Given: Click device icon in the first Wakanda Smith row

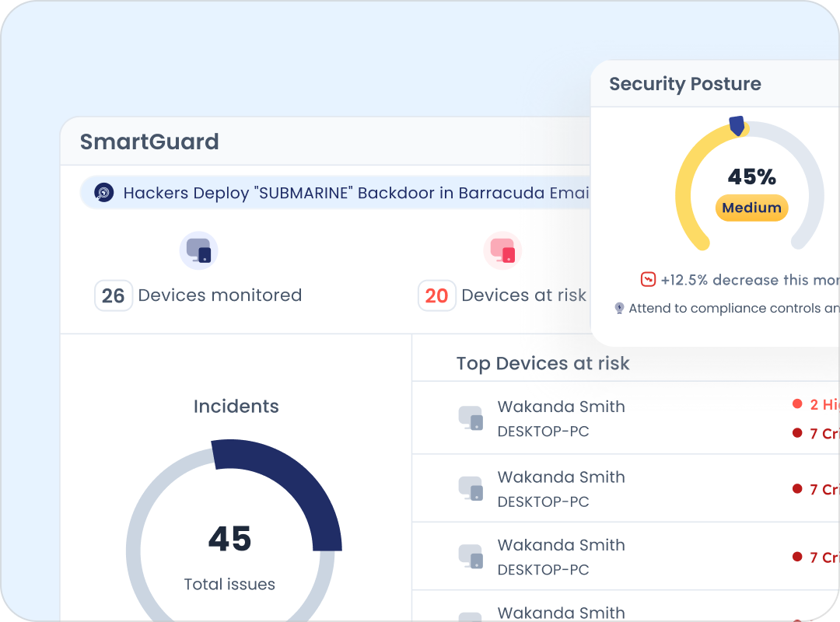Looking at the screenshot, I should 471,418.
